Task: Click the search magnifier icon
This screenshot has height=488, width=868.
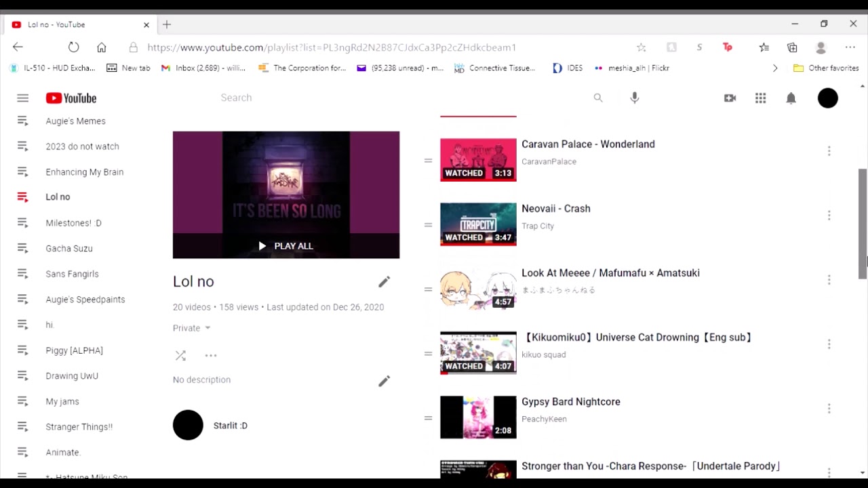Action: (x=598, y=98)
